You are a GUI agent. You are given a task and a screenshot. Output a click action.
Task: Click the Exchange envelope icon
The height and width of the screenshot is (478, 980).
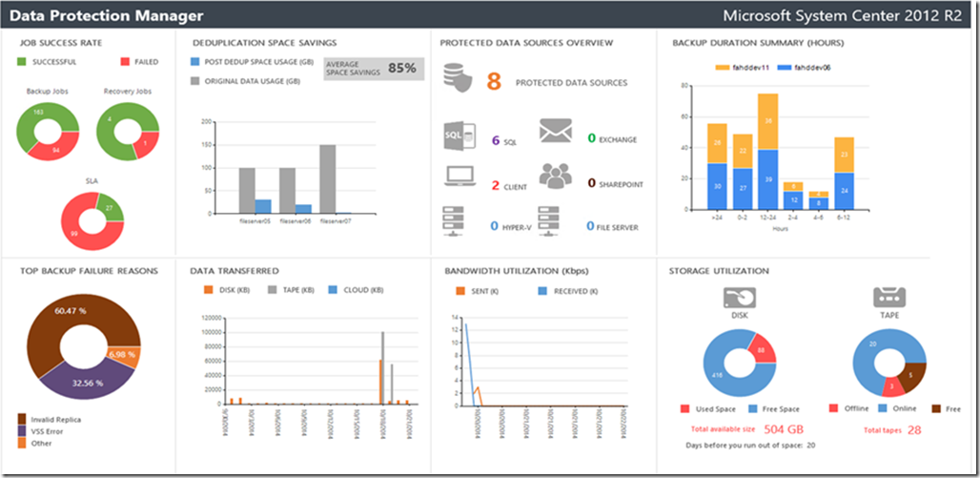[x=556, y=130]
